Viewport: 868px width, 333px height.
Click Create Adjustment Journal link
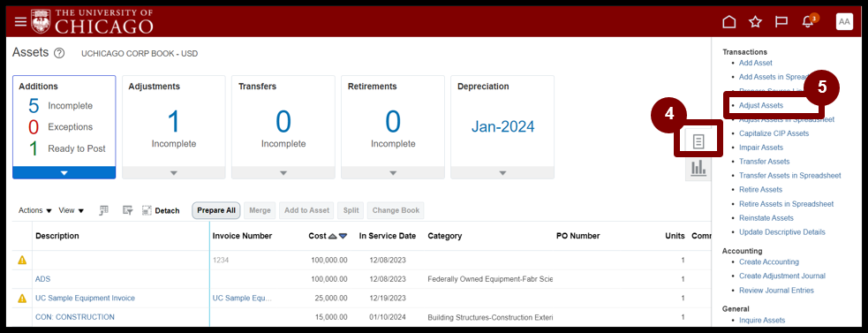point(782,276)
